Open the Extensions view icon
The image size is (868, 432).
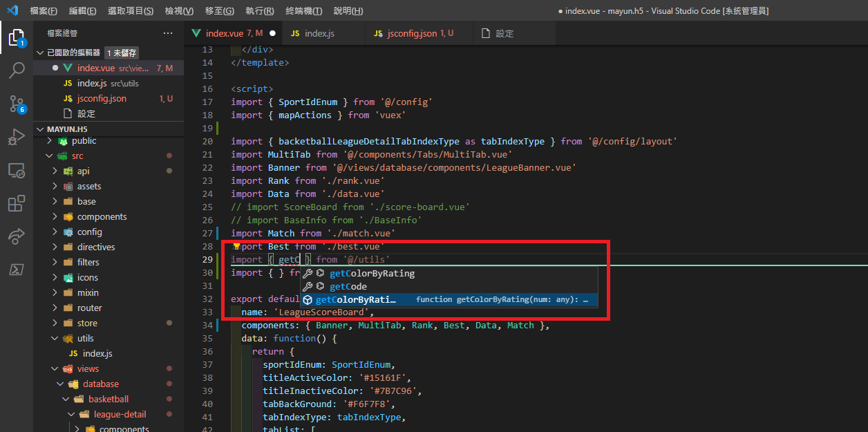pos(17,204)
